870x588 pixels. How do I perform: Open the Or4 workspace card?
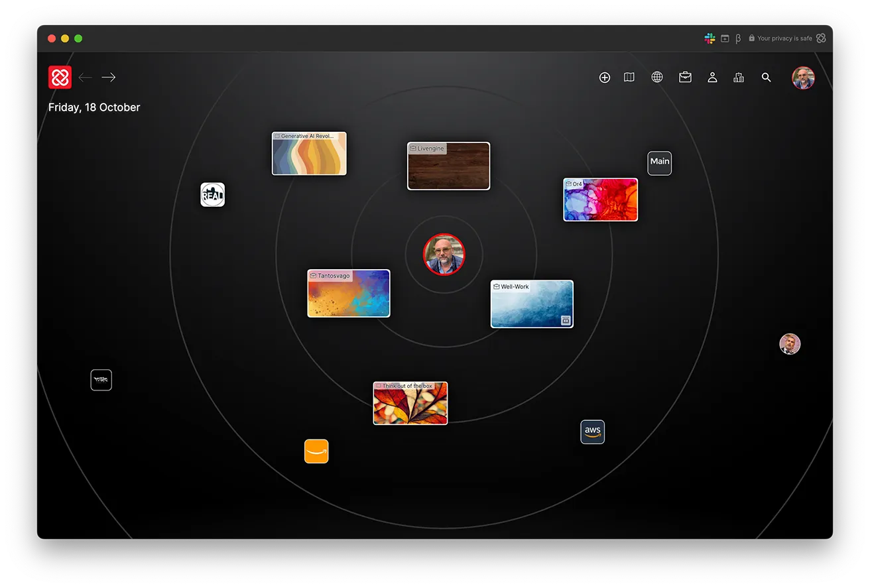coord(601,200)
